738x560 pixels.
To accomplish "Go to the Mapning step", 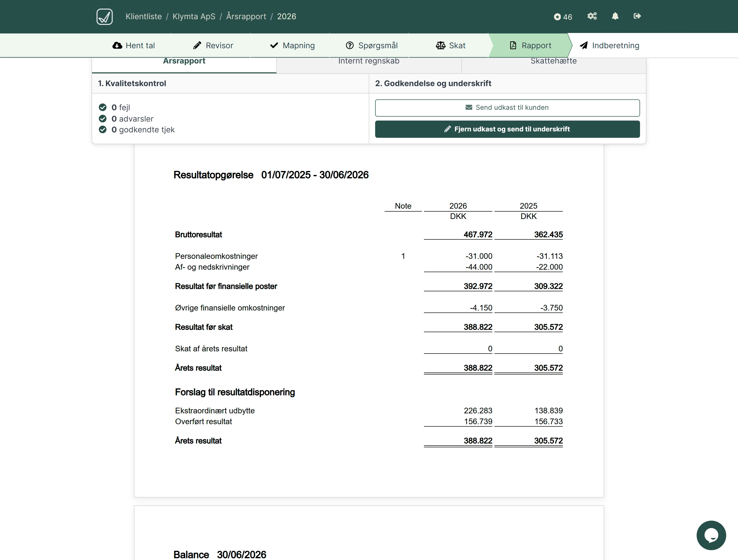I will 292,45.
